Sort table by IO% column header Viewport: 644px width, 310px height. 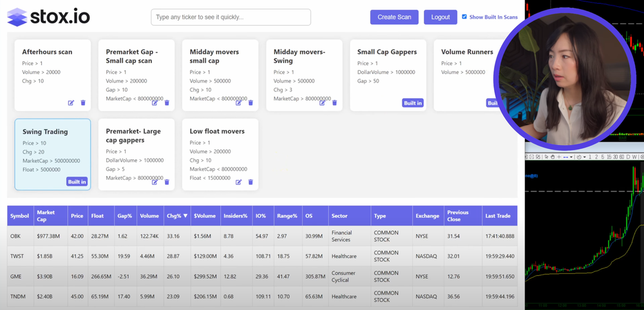pos(263,216)
